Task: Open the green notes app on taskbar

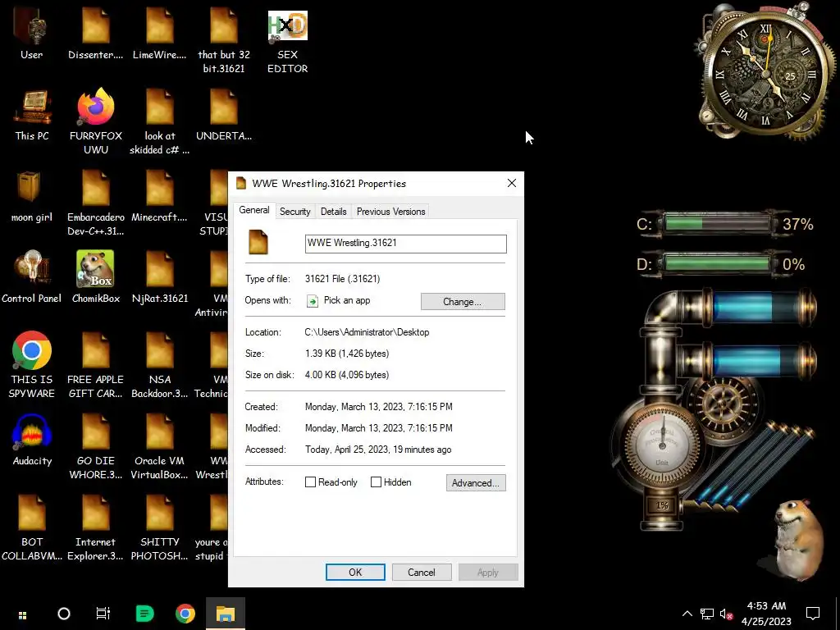Action: point(144,614)
